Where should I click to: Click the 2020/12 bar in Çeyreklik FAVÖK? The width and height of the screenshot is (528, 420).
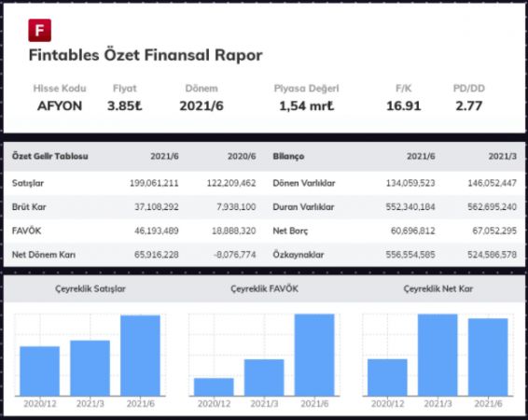214,387
